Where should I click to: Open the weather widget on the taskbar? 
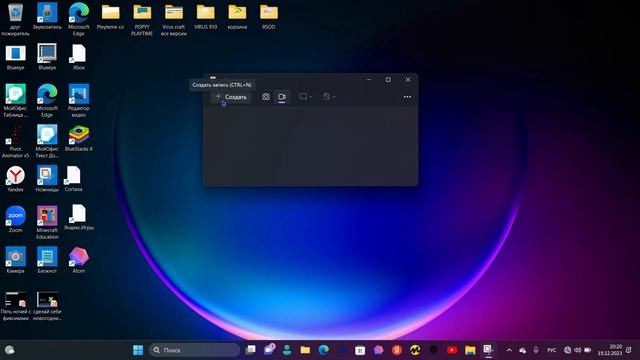9,350
